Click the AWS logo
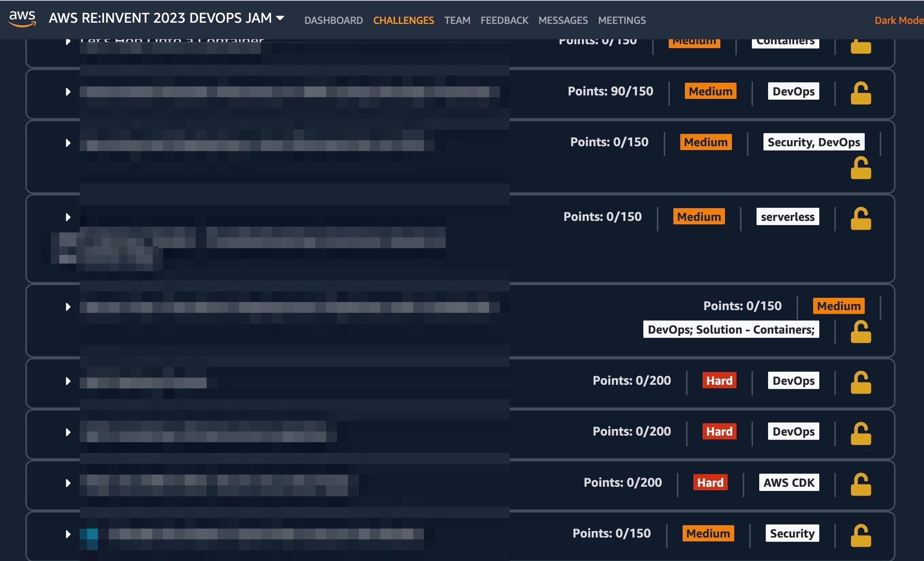 tap(22, 18)
